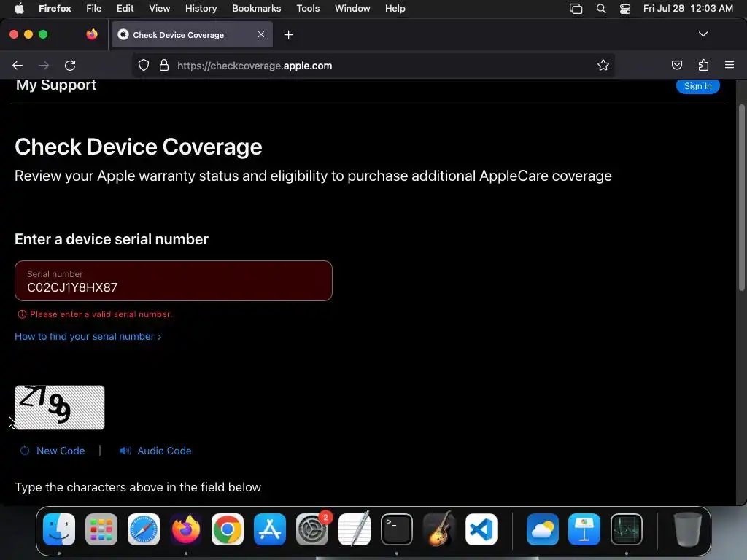Select the Check Device Coverage tab
This screenshot has height=560, width=747.
pyautogui.click(x=192, y=34)
